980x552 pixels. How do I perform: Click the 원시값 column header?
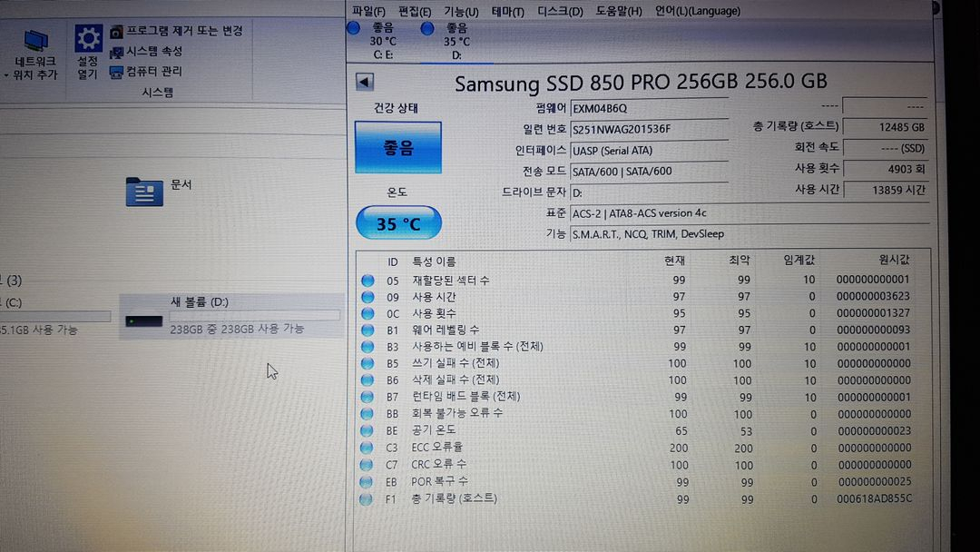coord(894,260)
